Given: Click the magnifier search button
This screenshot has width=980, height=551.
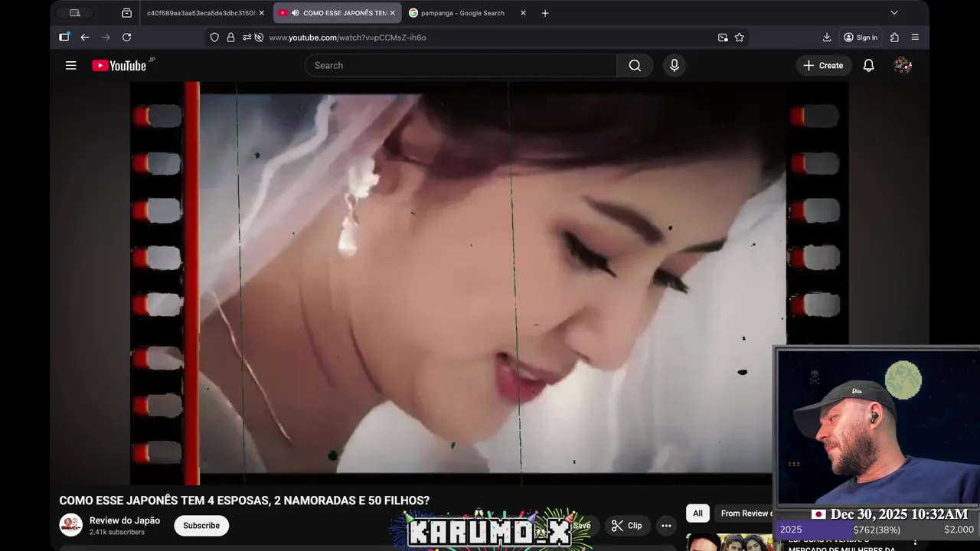Looking at the screenshot, I should [635, 66].
